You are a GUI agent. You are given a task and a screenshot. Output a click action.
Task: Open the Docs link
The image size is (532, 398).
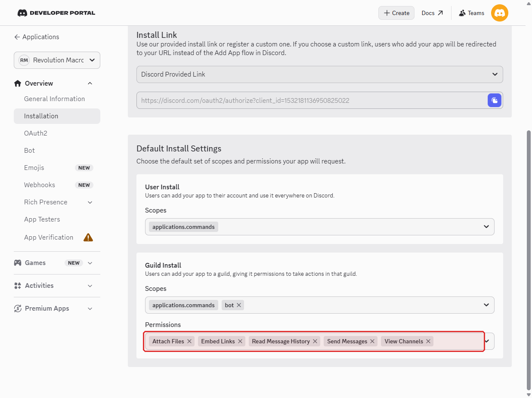432,13
